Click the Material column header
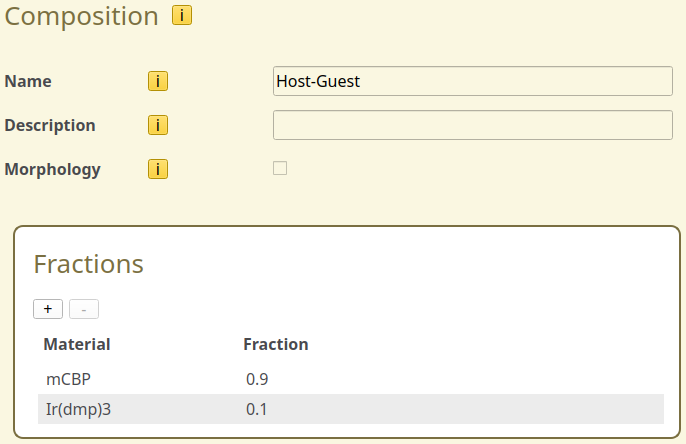This screenshot has width=686, height=444. [x=77, y=344]
